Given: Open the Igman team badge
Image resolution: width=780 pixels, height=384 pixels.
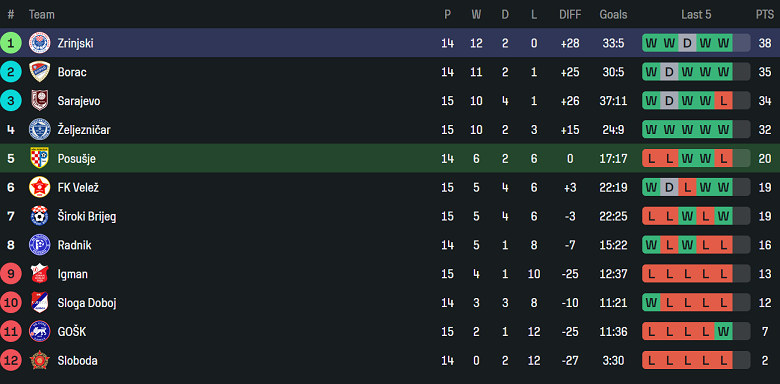Looking at the screenshot, I should pos(39,274).
